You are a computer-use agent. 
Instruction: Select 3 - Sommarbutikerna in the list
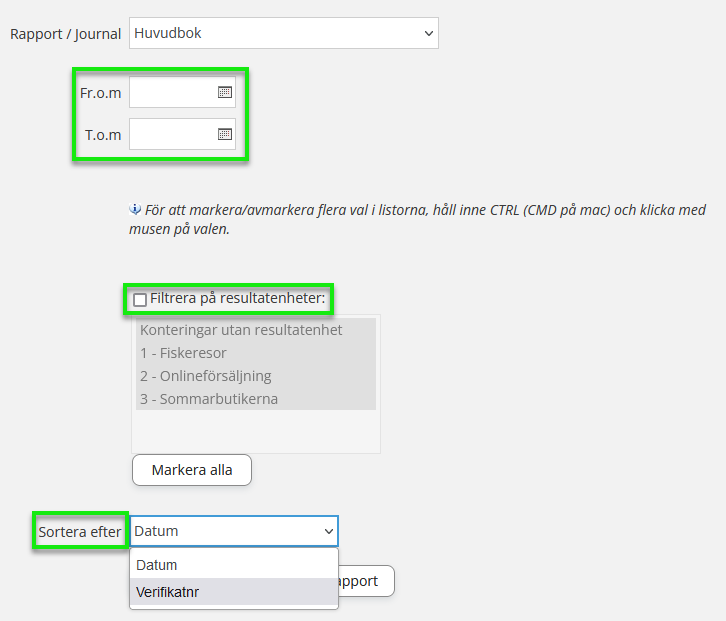click(208, 399)
